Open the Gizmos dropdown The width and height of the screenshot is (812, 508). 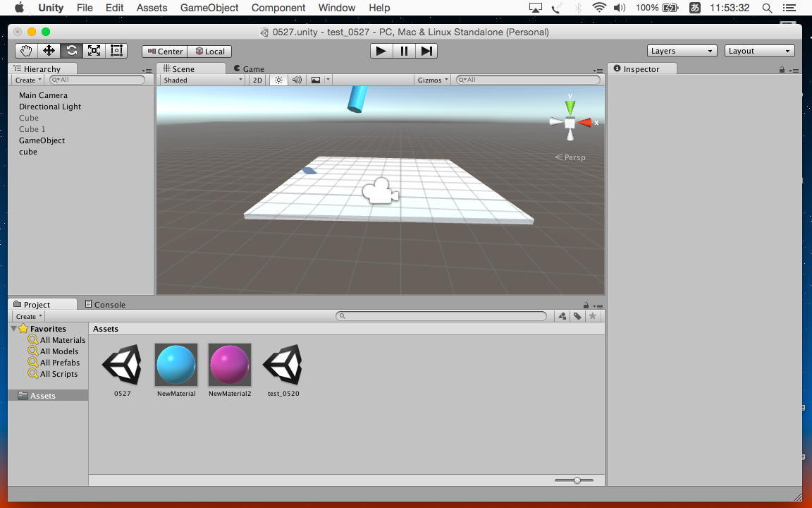[432, 80]
